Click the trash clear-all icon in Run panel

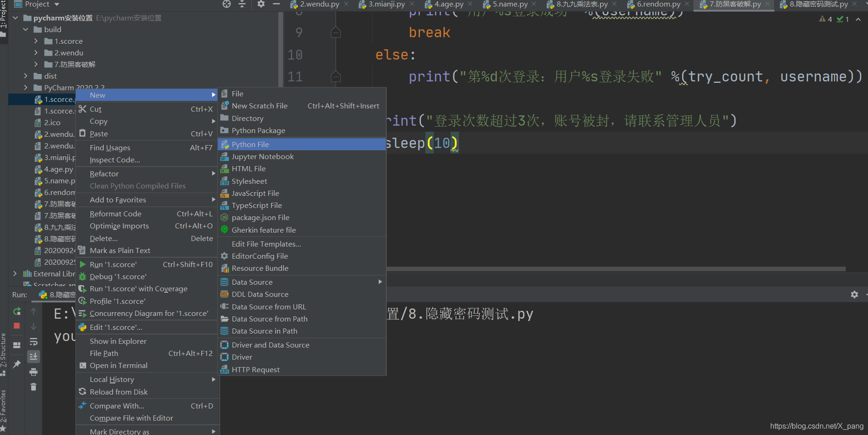[34, 387]
